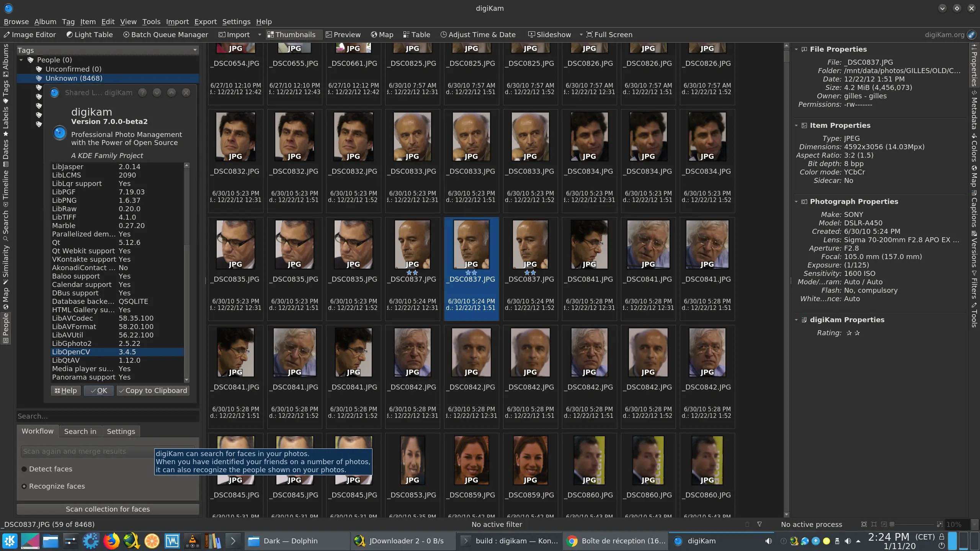Open the Timeline left sidebar tab
The height and width of the screenshot is (551, 980).
click(6, 185)
